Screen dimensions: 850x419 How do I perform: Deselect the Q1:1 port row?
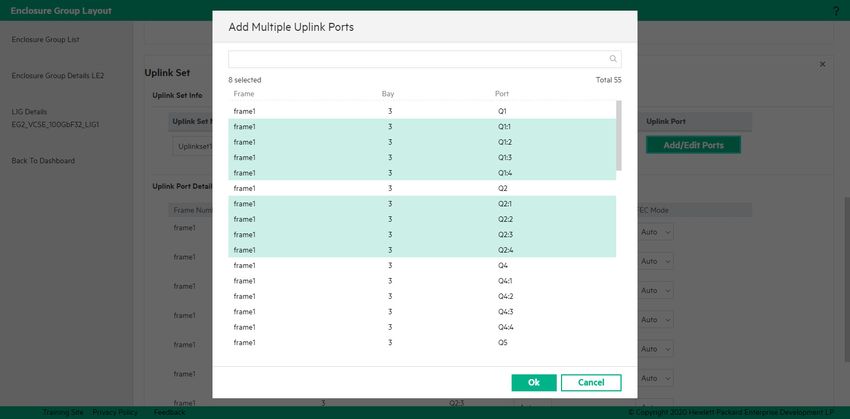click(422, 127)
